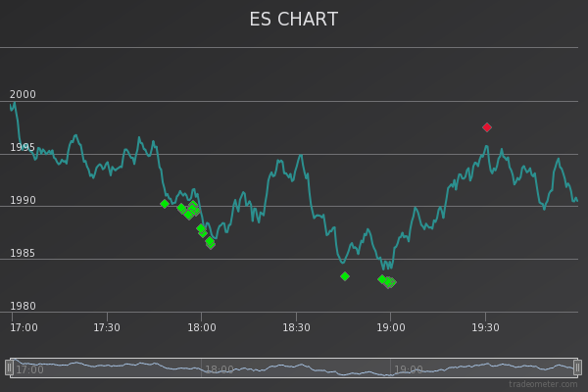
Task: Click the 17:00 label on the main time axis
Action: [24, 327]
